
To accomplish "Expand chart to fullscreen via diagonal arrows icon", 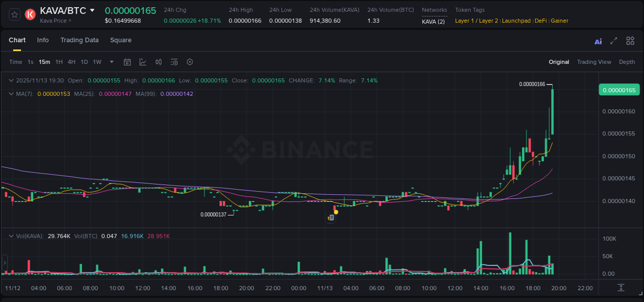I will pos(614,41).
